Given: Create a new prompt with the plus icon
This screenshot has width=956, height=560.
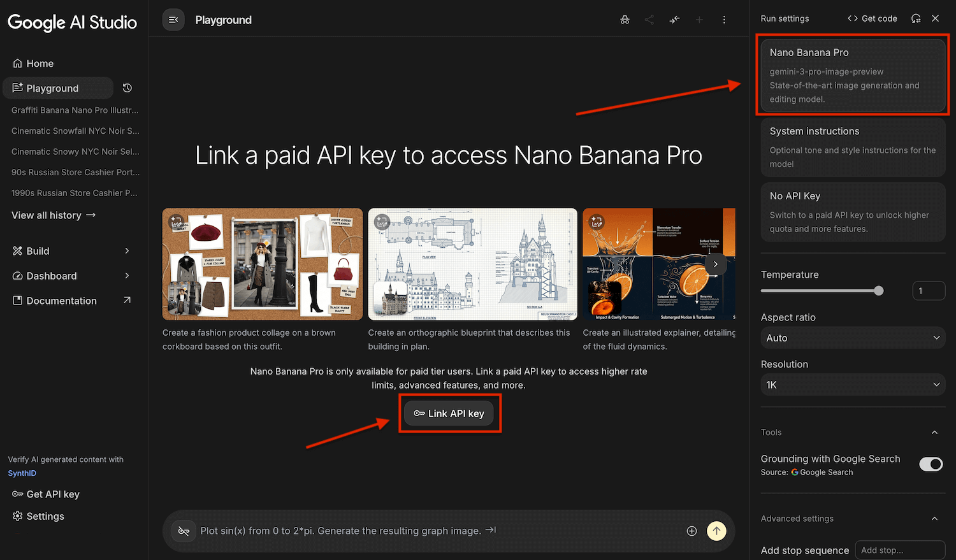Looking at the screenshot, I should pos(699,20).
